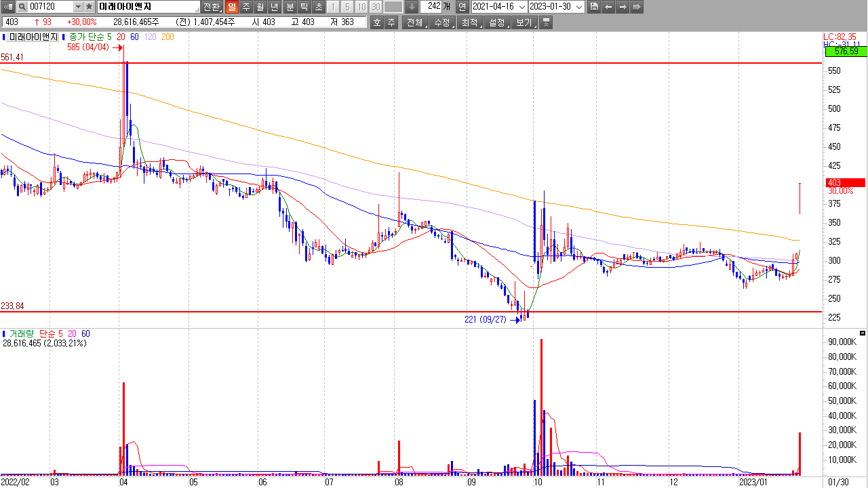Click the 전환 button
Image resolution: width=868 pixels, height=488 pixels.
point(212,7)
